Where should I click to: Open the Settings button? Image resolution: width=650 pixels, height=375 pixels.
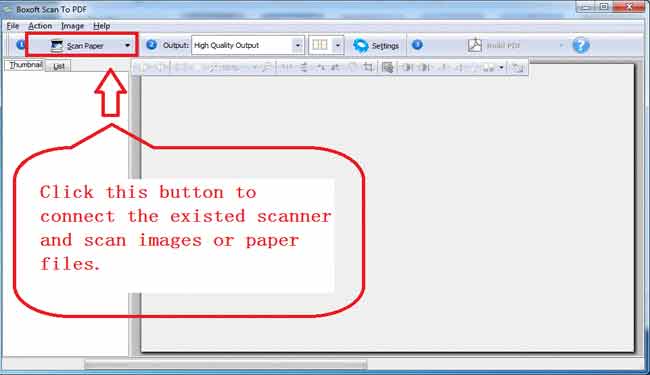click(x=376, y=46)
